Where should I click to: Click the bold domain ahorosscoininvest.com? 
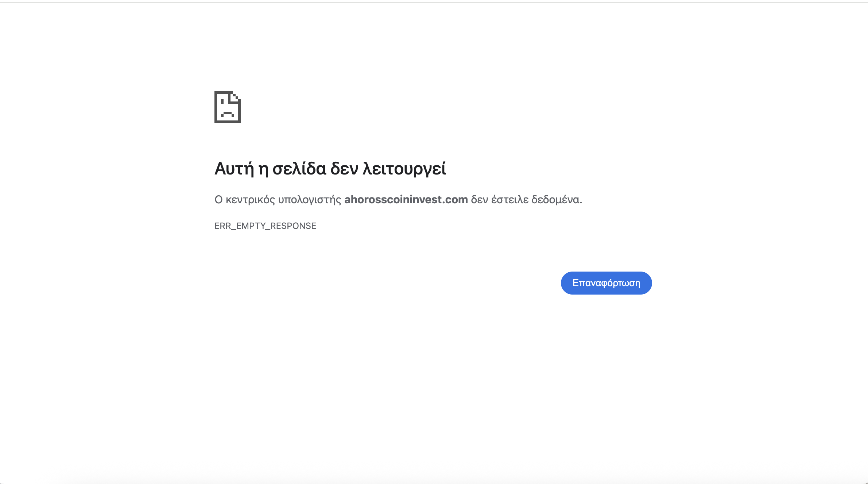[406, 200]
